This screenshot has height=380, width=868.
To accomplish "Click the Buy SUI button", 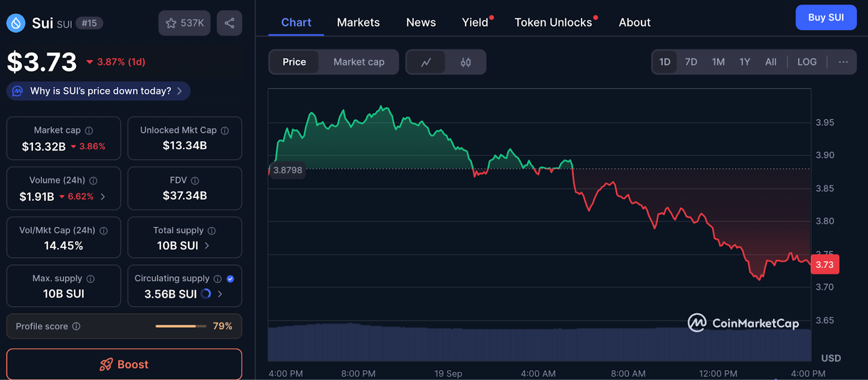I will pyautogui.click(x=826, y=17).
